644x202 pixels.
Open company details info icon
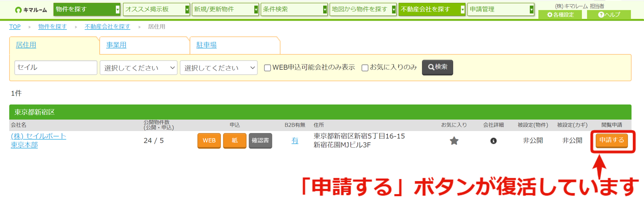coord(493,141)
